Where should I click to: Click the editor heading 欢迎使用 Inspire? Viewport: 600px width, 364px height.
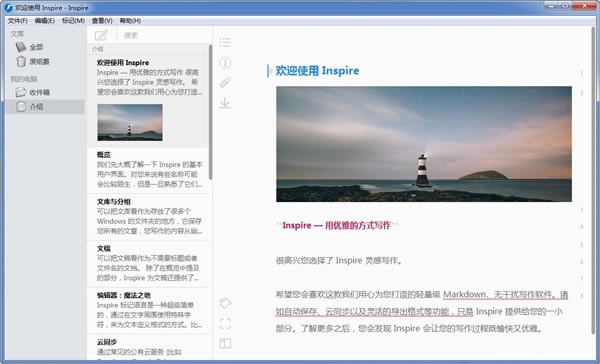click(x=317, y=71)
